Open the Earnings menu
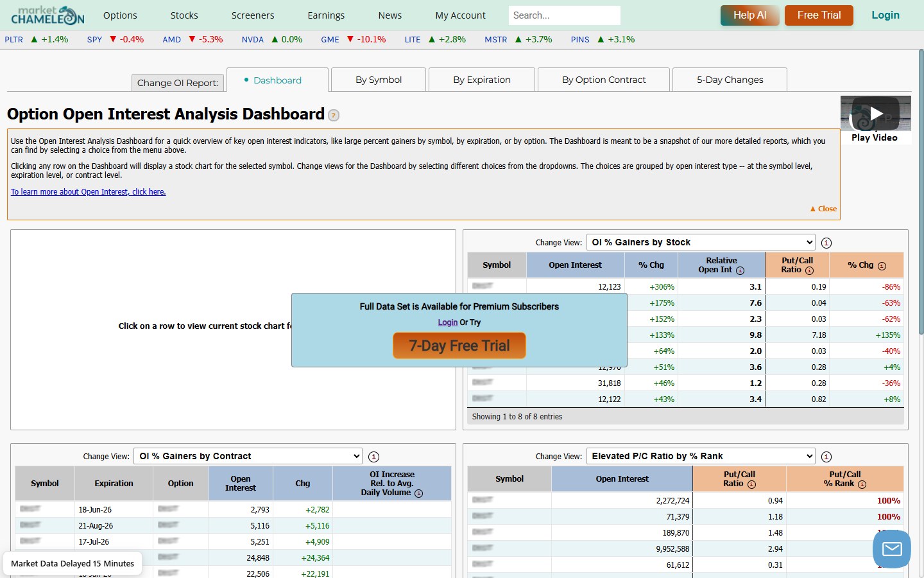924x578 pixels. (x=326, y=15)
